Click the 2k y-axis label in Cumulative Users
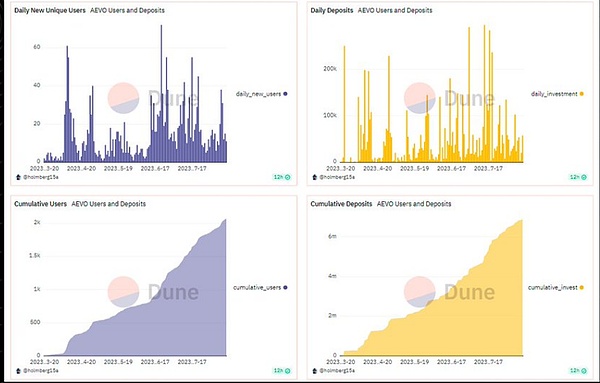 tap(37, 222)
